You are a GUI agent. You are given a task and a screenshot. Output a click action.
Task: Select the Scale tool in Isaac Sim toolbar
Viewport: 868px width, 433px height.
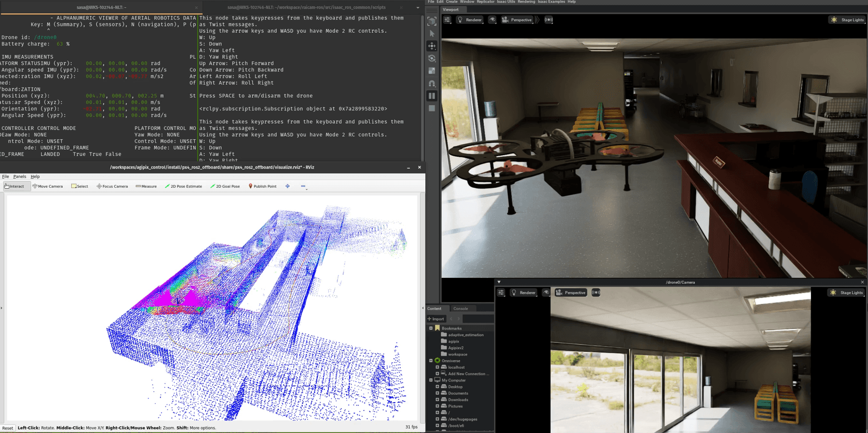tap(432, 71)
